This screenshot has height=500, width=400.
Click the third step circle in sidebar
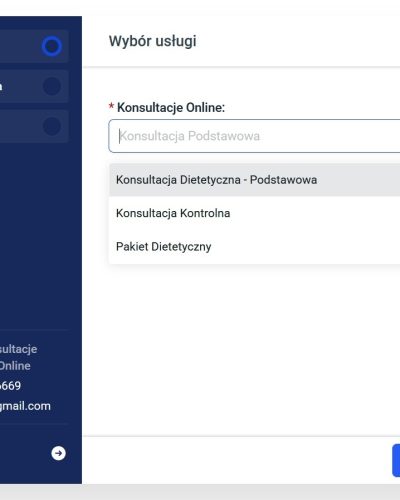click(52, 126)
